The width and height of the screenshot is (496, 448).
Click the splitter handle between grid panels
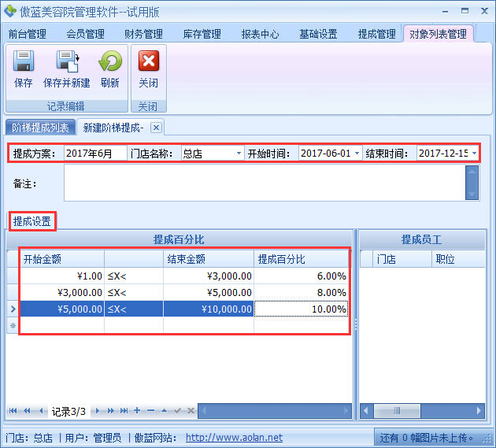356,324
